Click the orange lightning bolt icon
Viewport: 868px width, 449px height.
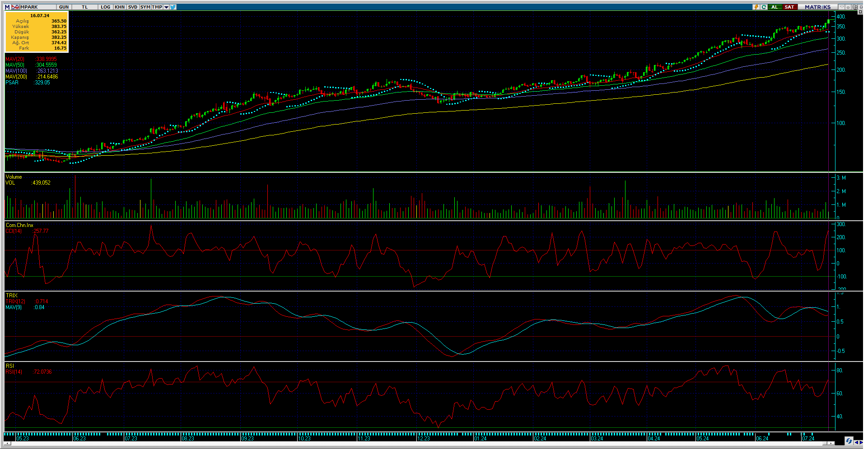point(756,7)
